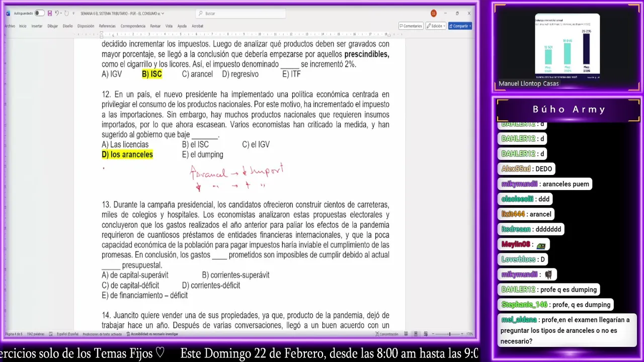
Task: Click the highlighted answer 'D) los aranceles'
Action: (x=127, y=154)
